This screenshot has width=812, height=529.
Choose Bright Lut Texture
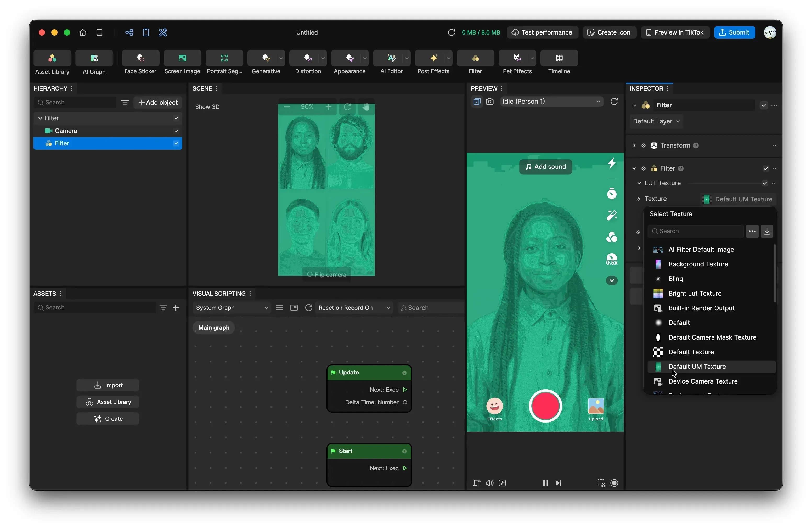712,294
